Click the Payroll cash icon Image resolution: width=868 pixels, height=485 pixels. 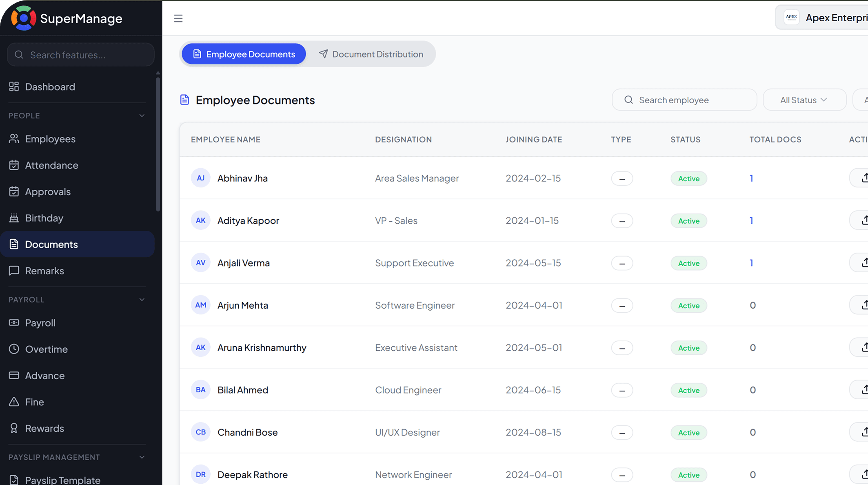coord(14,323)
